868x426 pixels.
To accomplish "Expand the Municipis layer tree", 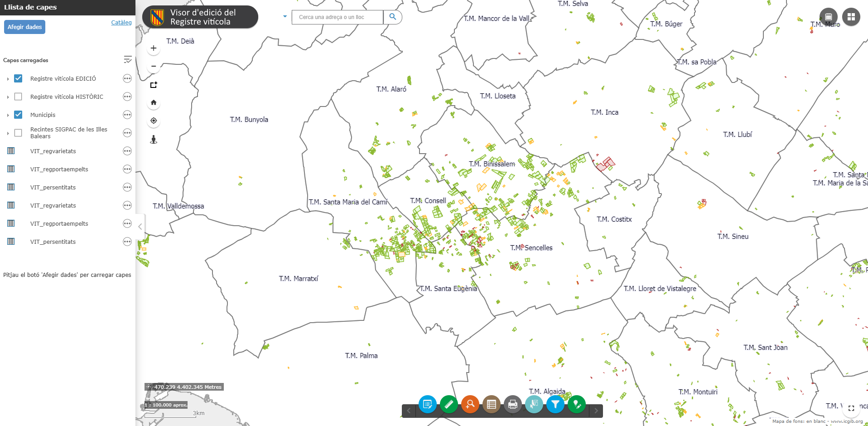I will (8, 115).
